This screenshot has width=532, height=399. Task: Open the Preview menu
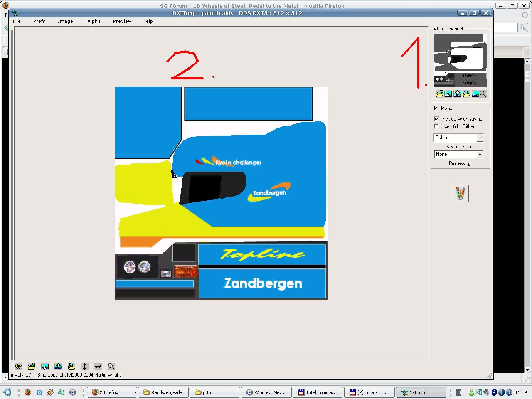point(122,21)
